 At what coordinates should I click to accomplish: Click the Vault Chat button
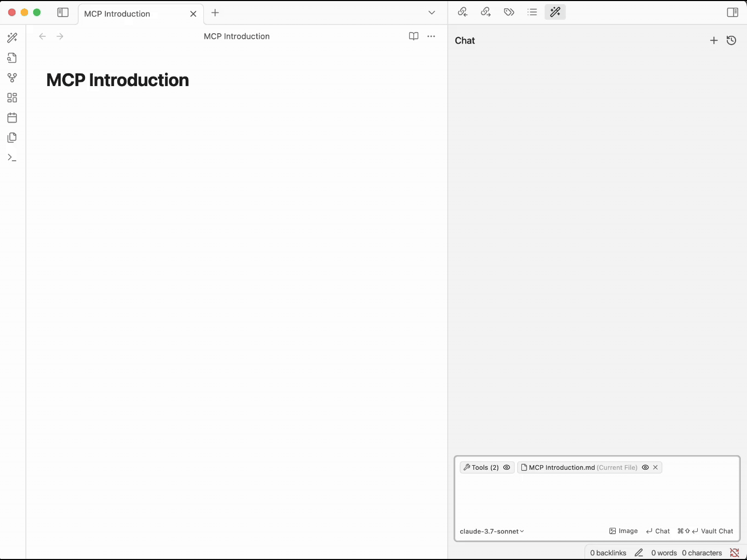point(706,531)
